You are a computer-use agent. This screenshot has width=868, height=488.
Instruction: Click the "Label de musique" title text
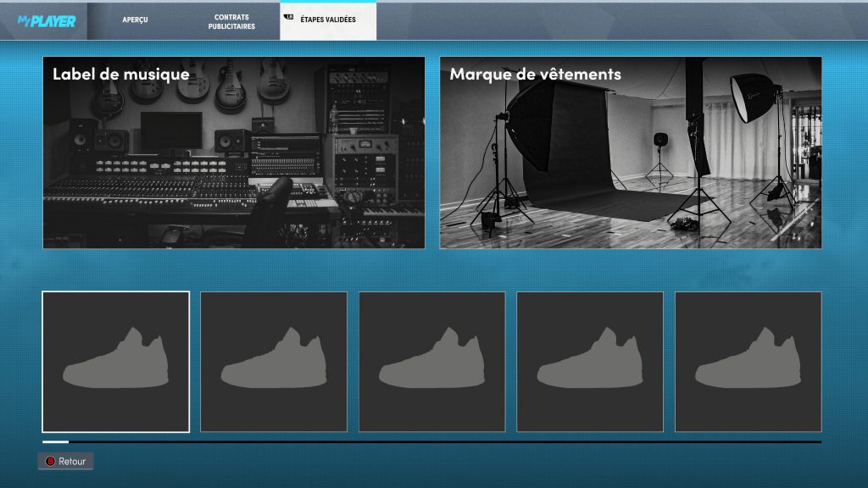120,74
